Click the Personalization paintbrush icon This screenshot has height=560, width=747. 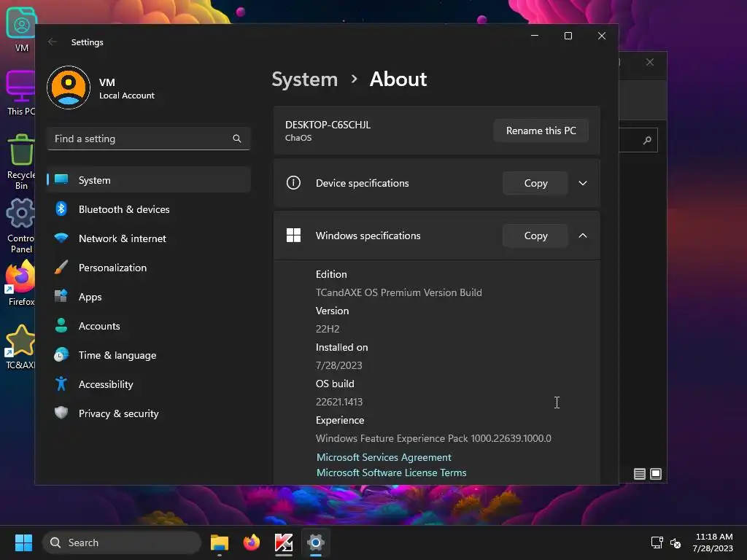(x=61, y=267)
